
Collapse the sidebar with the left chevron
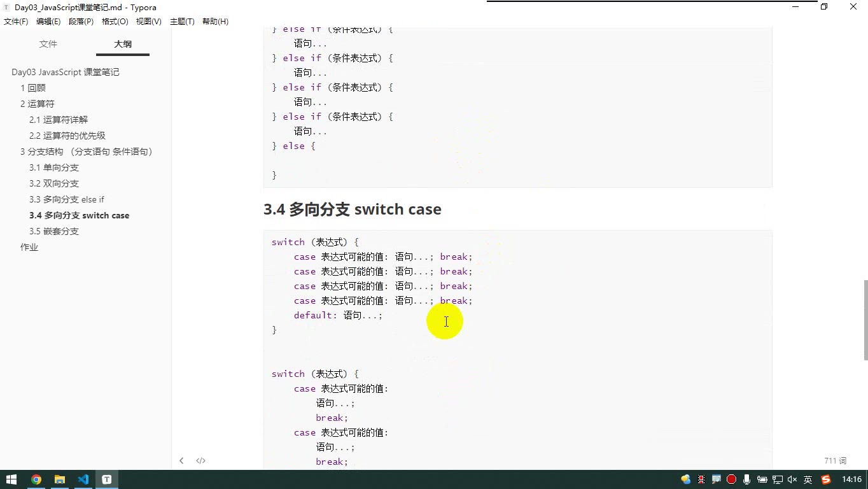click(181, 460)
